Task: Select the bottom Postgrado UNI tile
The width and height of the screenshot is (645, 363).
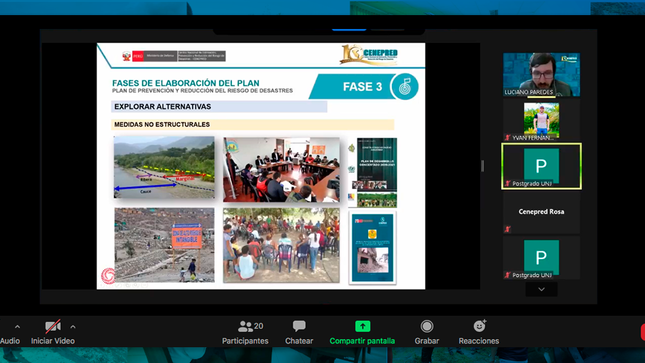Action: pos(541,258)
